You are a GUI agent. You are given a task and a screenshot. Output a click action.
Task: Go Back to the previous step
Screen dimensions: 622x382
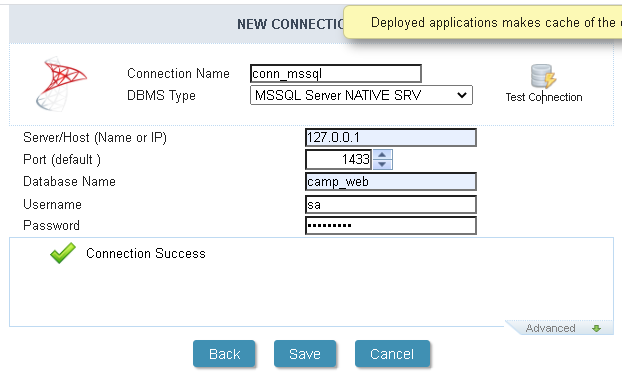[224, 354]
